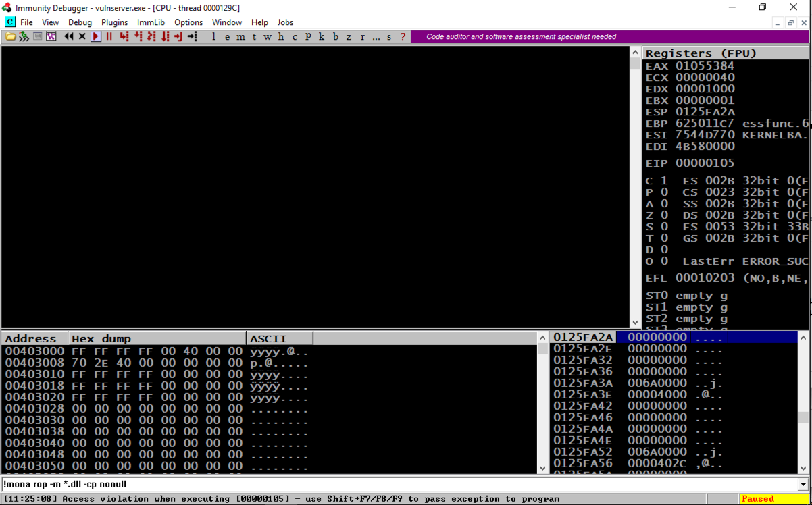Open Call stack with 'k' button
Image resolution: width=812 pixels, height=505 pixels.
(x=322, y=36)
